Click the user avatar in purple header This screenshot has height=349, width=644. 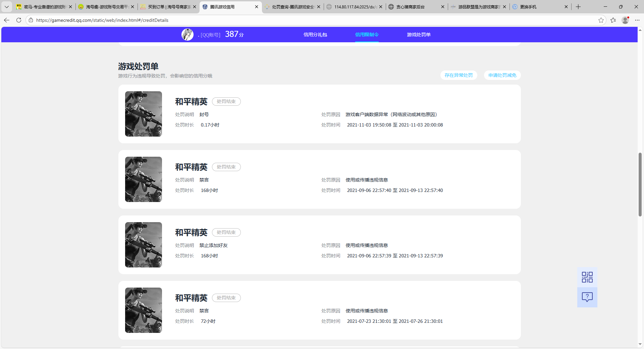(x=187, y=35)
